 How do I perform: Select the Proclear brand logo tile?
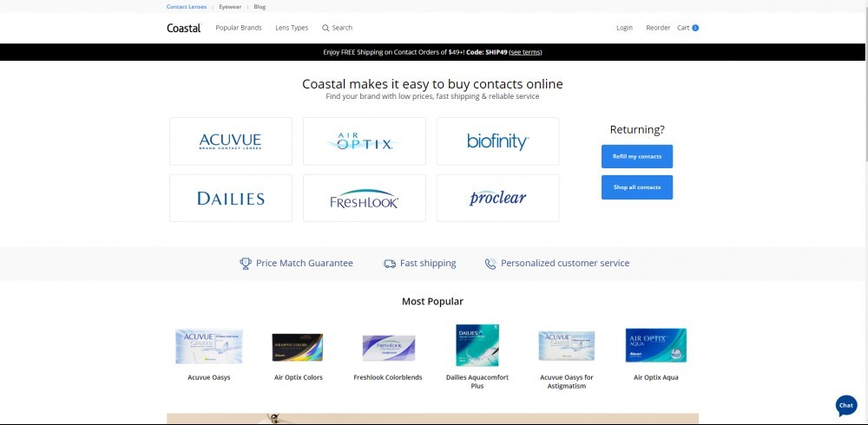click(497, 198)
